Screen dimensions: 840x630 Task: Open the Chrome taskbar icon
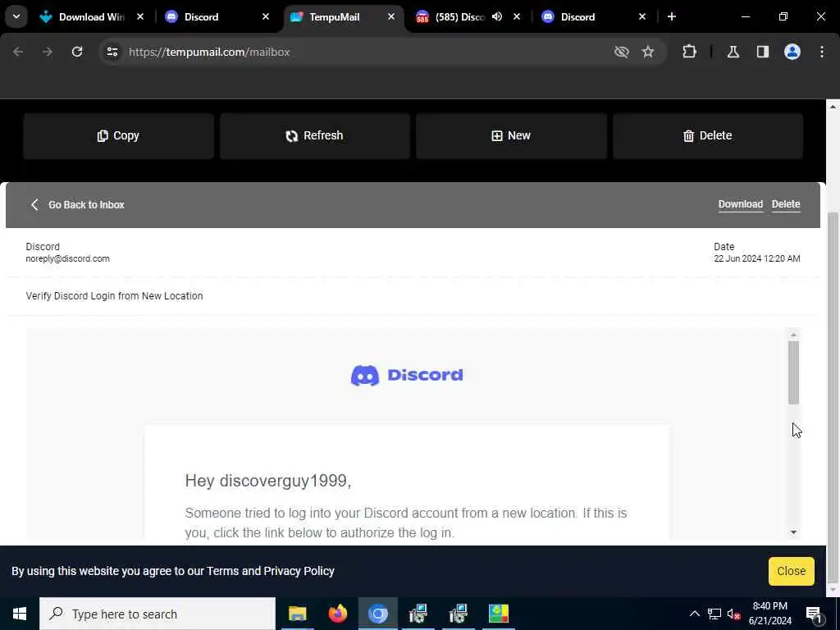pyautogui.click(x=377, y=614)
